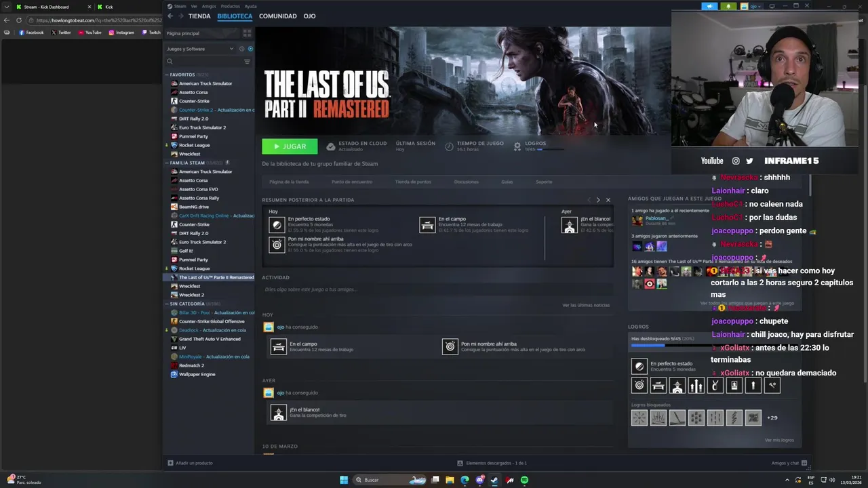Screen dimensions: 868x488
Task: Open Ver mis logros link
Action: [x=779, y=441]
